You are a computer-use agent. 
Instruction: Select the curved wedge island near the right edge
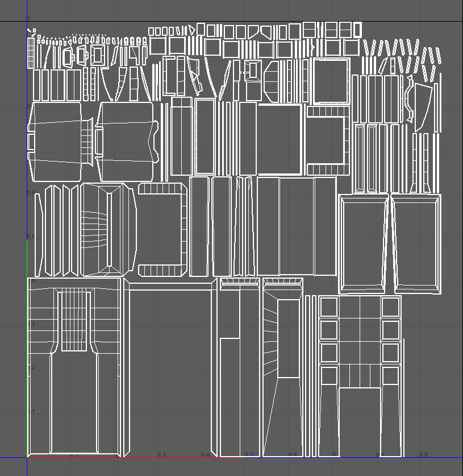coord(420,106)
